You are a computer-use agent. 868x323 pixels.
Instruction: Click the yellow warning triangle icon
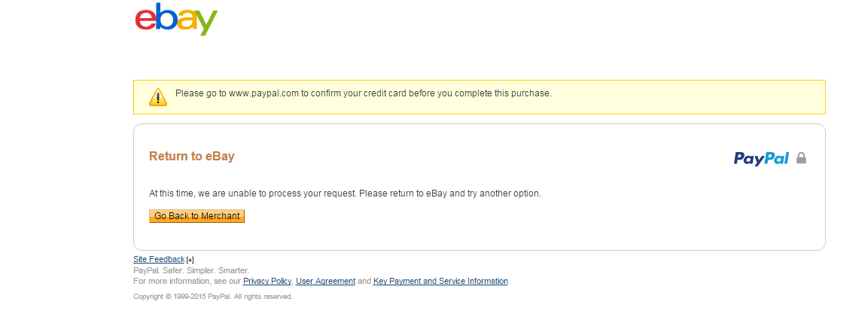pyautogui.click(x=158, y=97)
